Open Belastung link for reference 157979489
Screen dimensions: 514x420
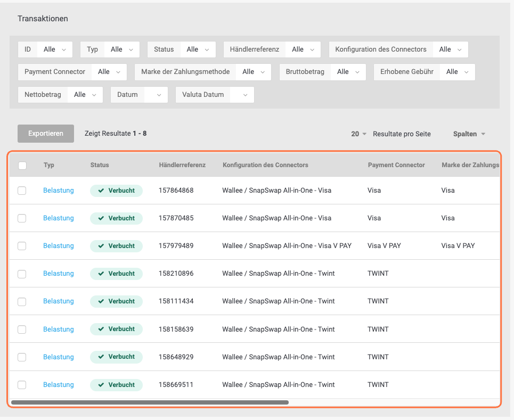(59, 246)
